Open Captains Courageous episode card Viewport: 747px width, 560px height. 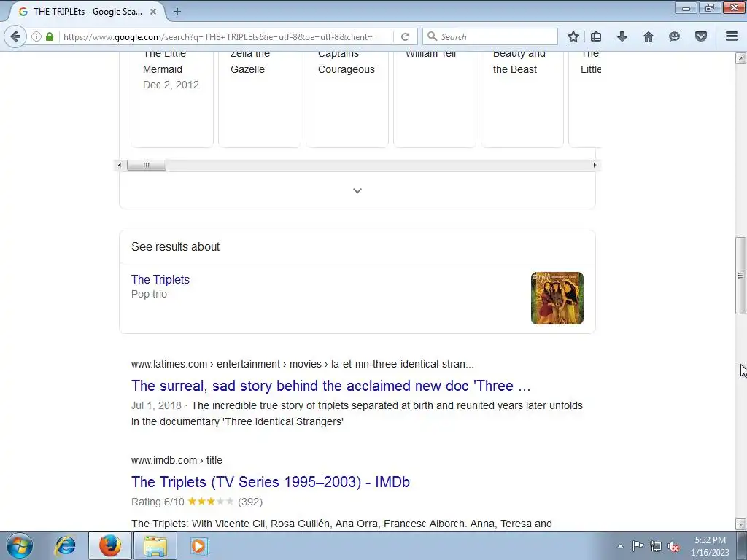click(347, 99)
